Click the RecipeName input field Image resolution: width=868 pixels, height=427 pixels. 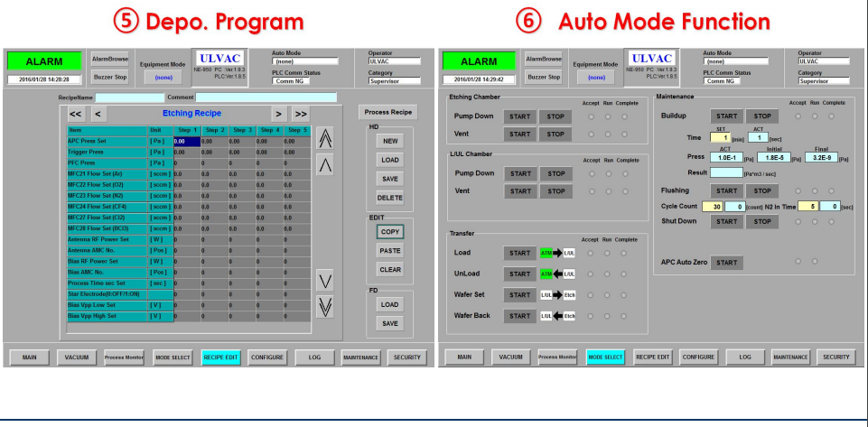click(x=130, y=97)
